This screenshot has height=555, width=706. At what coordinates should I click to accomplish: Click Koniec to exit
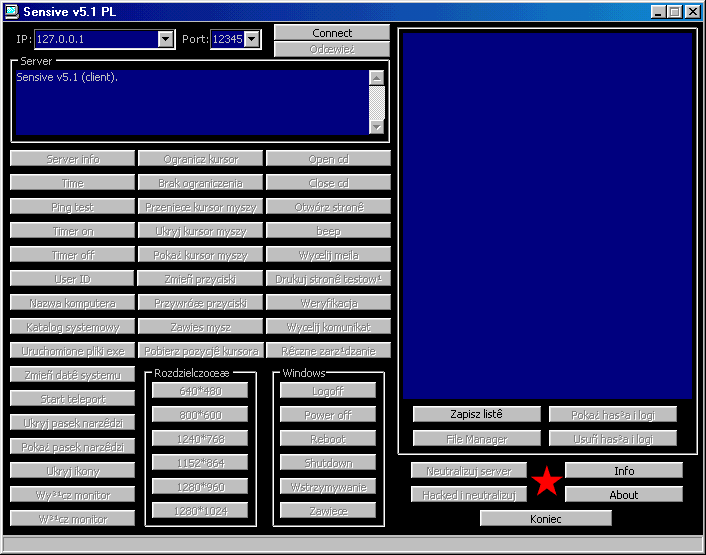coord(545,518)
